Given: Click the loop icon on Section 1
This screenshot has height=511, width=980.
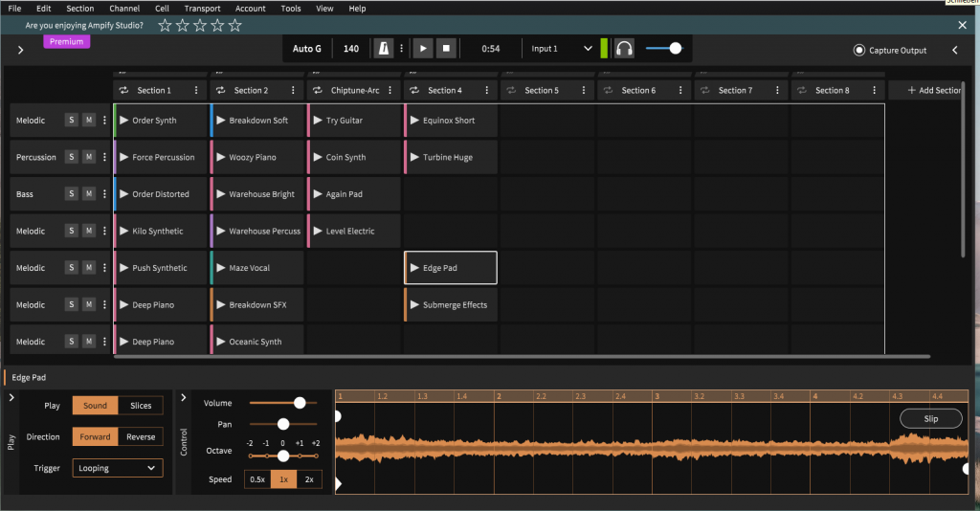Looking at the screenshot, I should click(x=123, y=90).
